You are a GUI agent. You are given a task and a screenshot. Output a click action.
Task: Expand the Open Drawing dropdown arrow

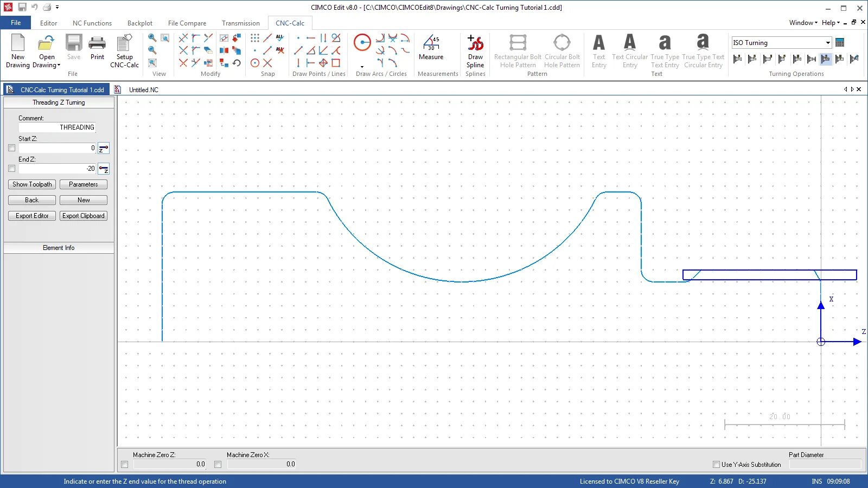(x=59, y=65)
